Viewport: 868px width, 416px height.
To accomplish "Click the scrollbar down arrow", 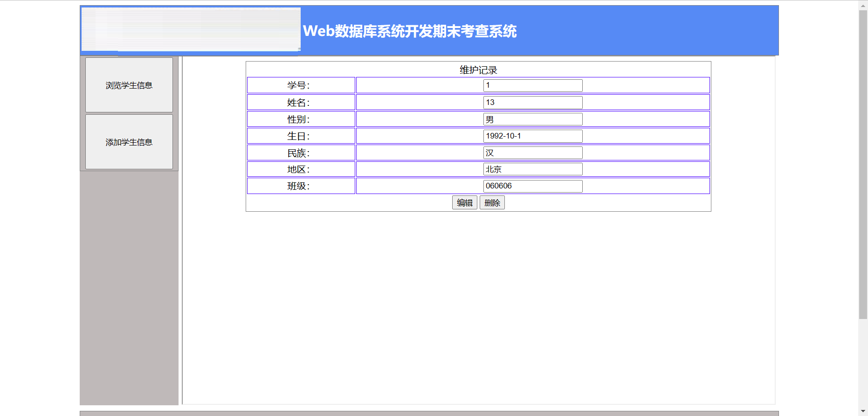I will tap(863, 411).
